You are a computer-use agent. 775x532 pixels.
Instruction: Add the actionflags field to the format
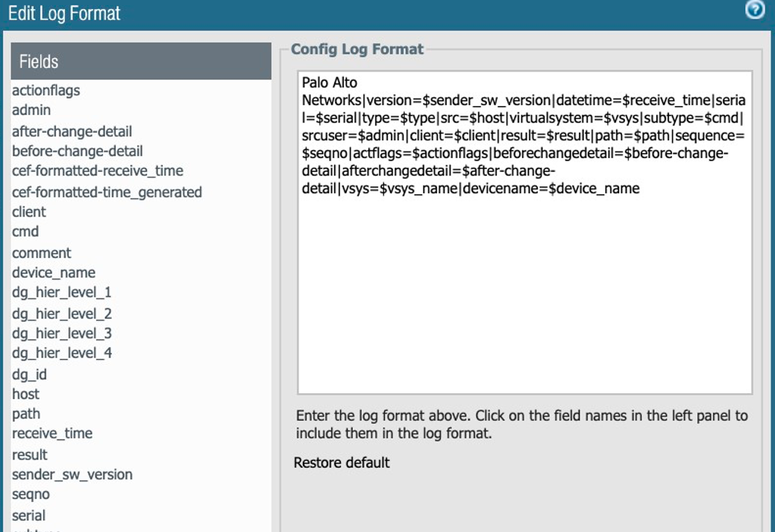pos(46,90)
